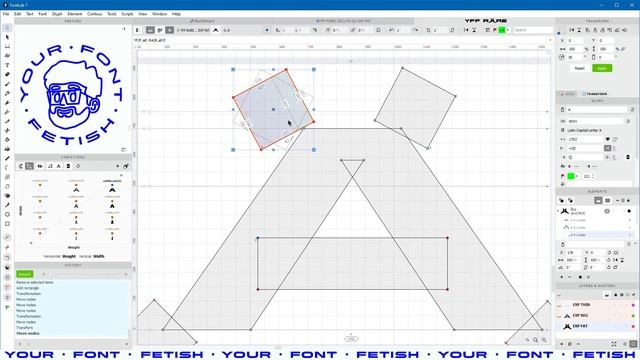
Task: Click the 'Transform' entry in the History list
Action: pos(24,328)
